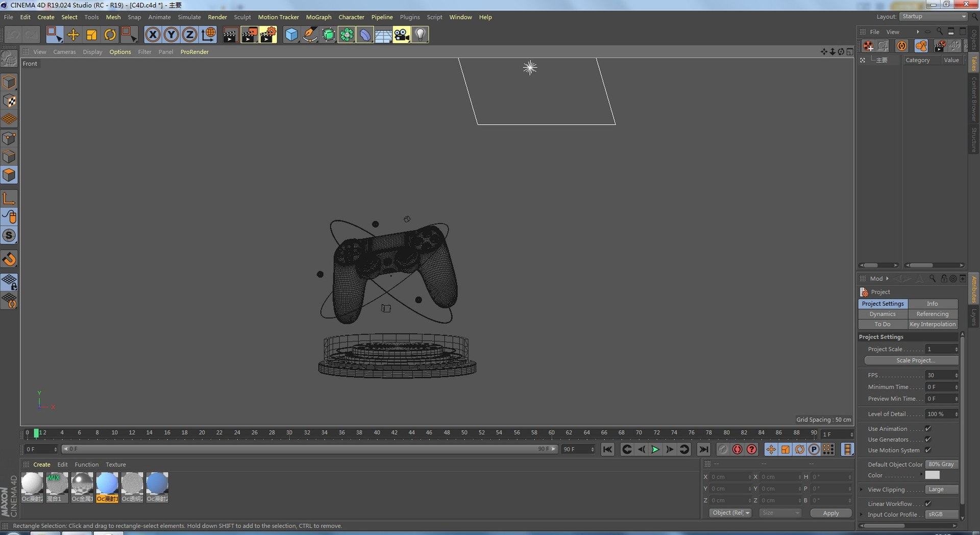Click the Project Color swatch

click(x=932, y=475)
